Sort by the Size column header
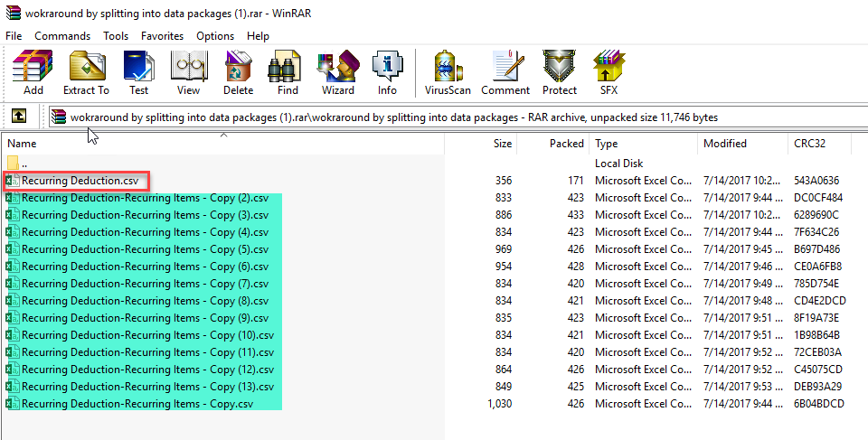Image resolution: width=868 pixels, height=440 pixels. click(x=481, y=144)
